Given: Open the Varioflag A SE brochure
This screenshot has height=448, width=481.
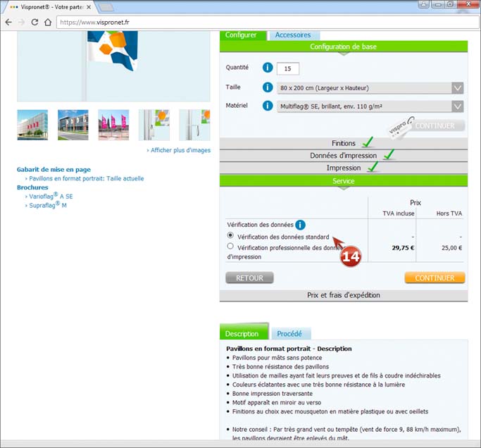Looking at the screenshot, I should (x=49, y=196).
